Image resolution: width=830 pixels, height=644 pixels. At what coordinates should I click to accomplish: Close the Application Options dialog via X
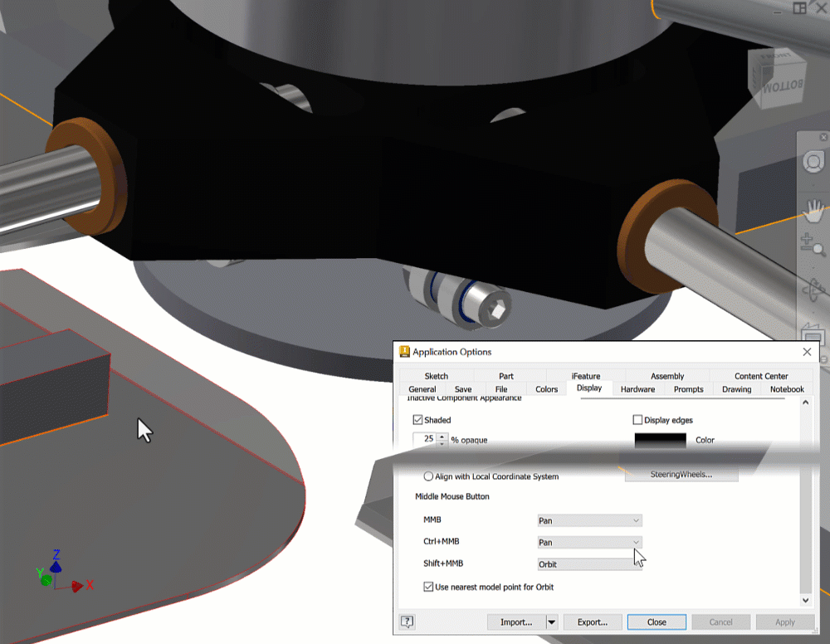(807, 352)
